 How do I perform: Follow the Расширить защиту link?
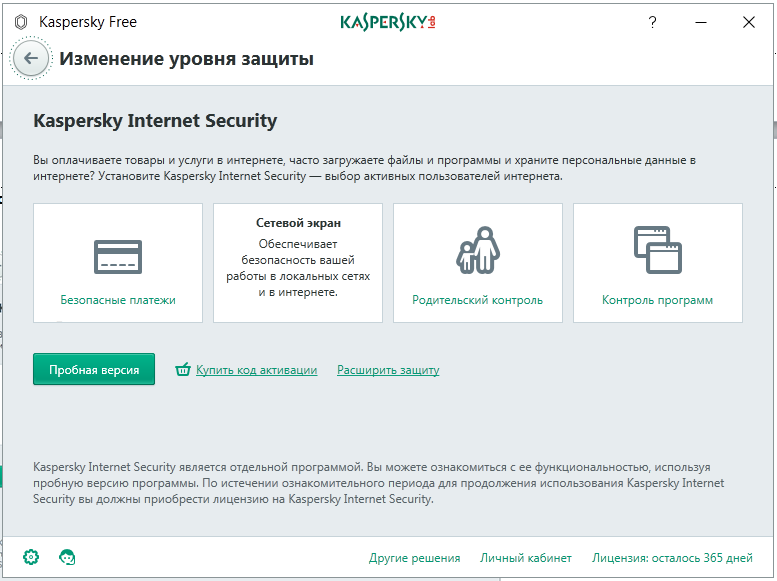coord(388,370)
